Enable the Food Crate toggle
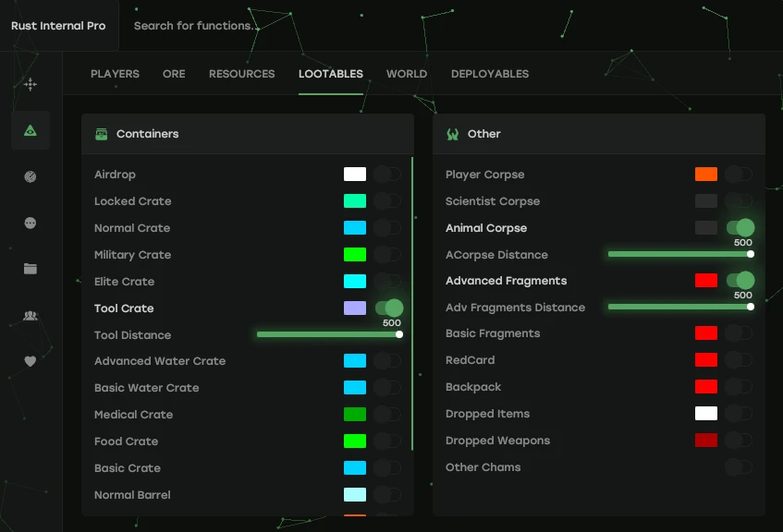This screenshot has width=783, height=532. (388, 441)
